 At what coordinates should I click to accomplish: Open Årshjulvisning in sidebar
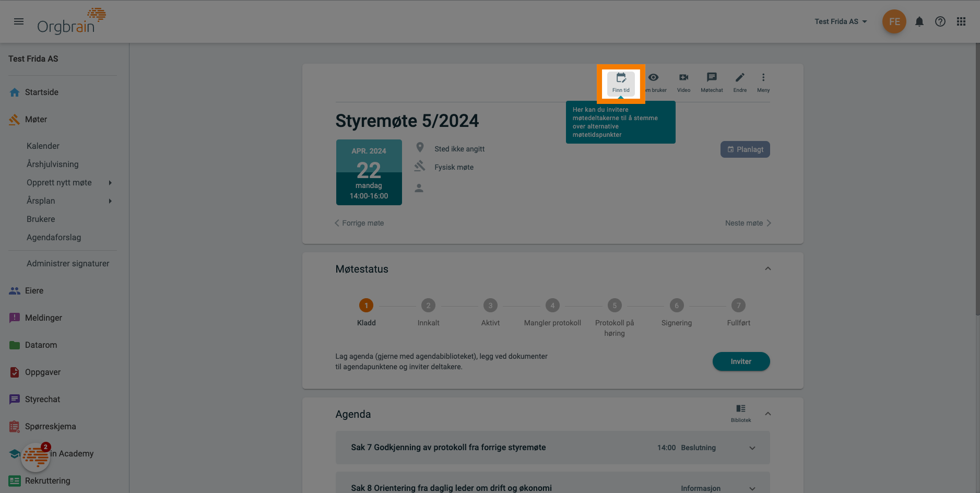pos(53,164)
